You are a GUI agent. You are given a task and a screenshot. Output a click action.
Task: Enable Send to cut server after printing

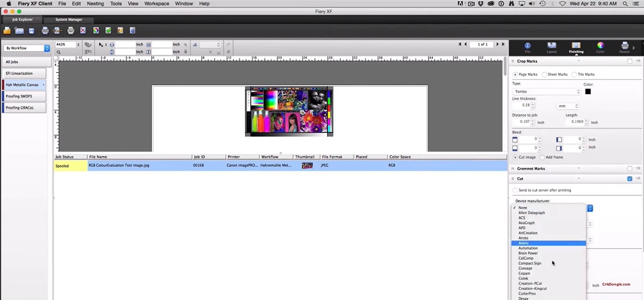coord(515,190)
